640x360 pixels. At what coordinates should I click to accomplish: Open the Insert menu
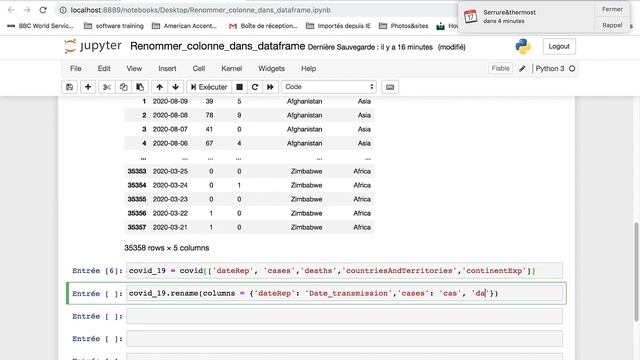point(167,69)
